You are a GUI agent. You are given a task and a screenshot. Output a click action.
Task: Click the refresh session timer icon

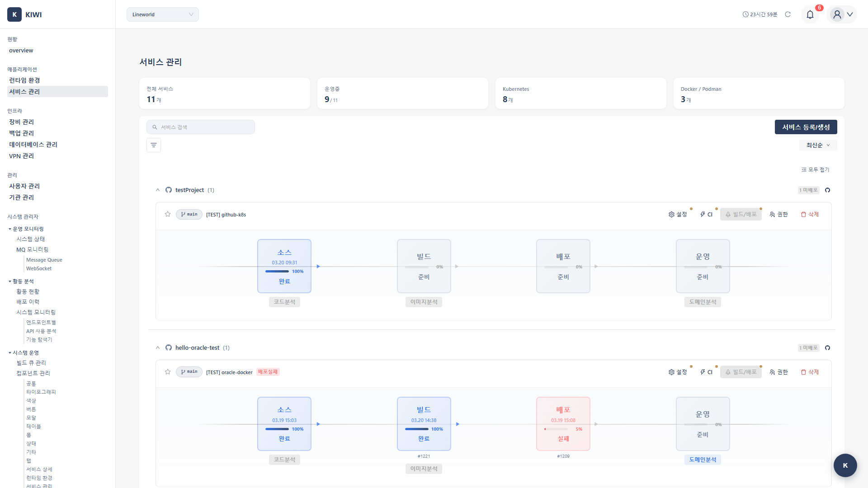tap(788, 14)
